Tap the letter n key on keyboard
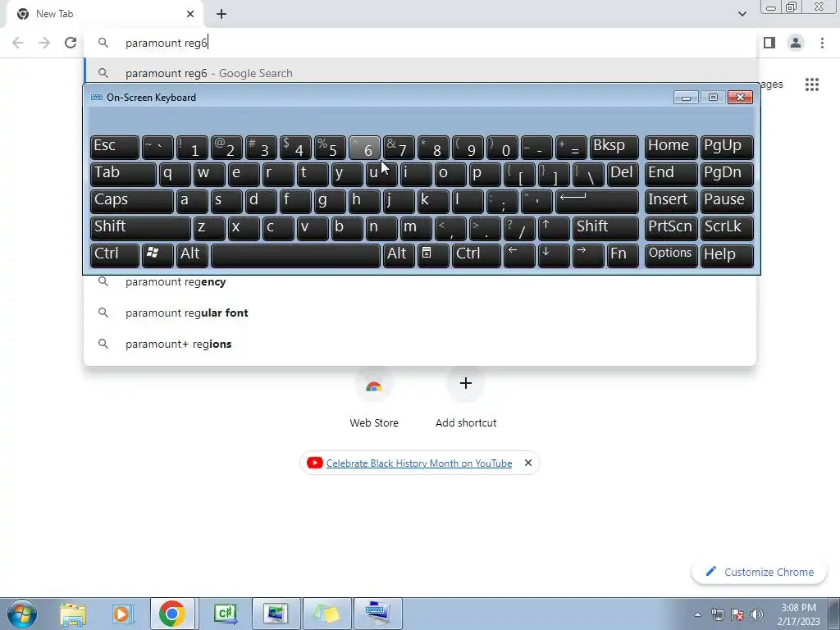 click(381, 228)
